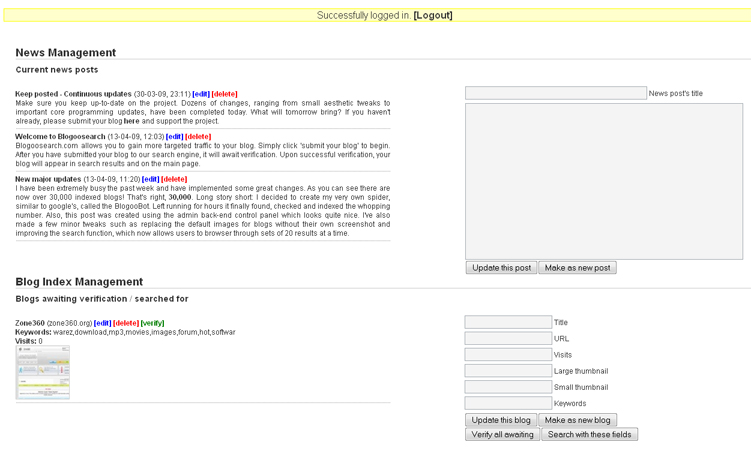Click the 'Keep posted - Continuous updates' title
Viewport: 751px width, 454px height.
(x=73, y=94)
